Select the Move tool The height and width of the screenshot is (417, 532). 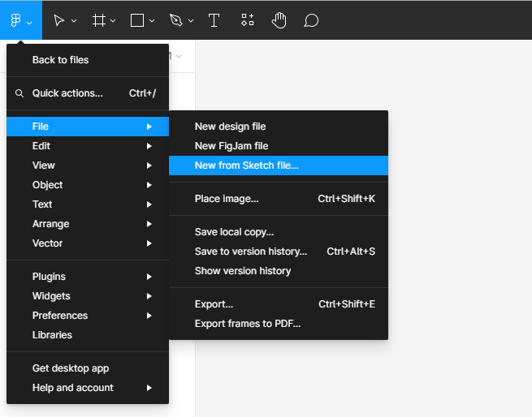pyautogui.click(x=59, y=20)
